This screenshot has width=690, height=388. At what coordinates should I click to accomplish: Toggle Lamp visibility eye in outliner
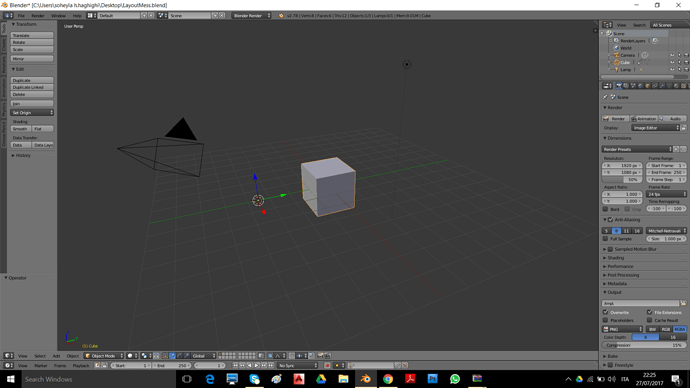pos(672,70)
